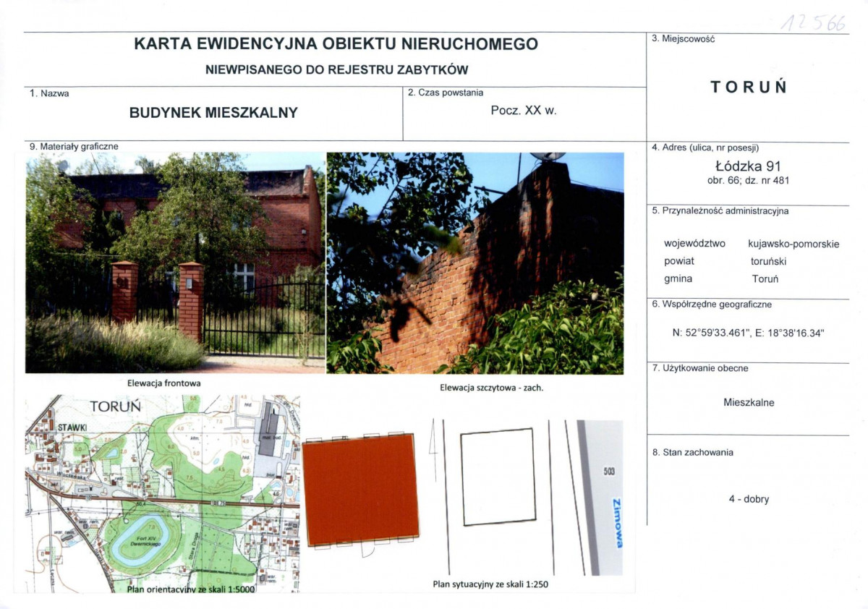The image size is (868, 609).
Task: Click the 'TORUŃ' label on the map
Action: [x=116, y=406]
